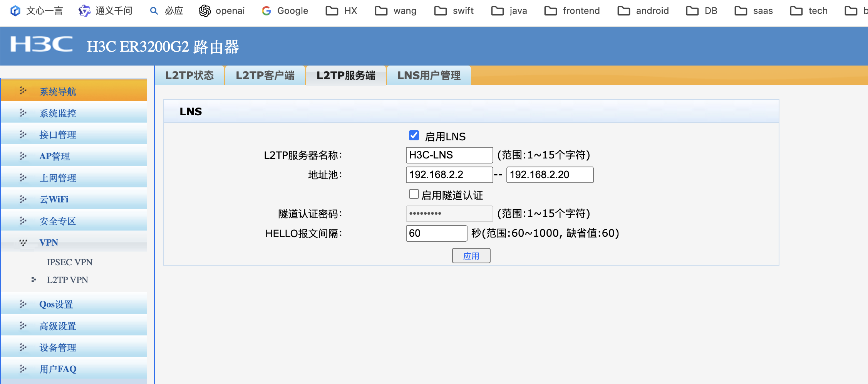Open the saas bookmark folder icon
Screen dimensions: 868x384
741,11
